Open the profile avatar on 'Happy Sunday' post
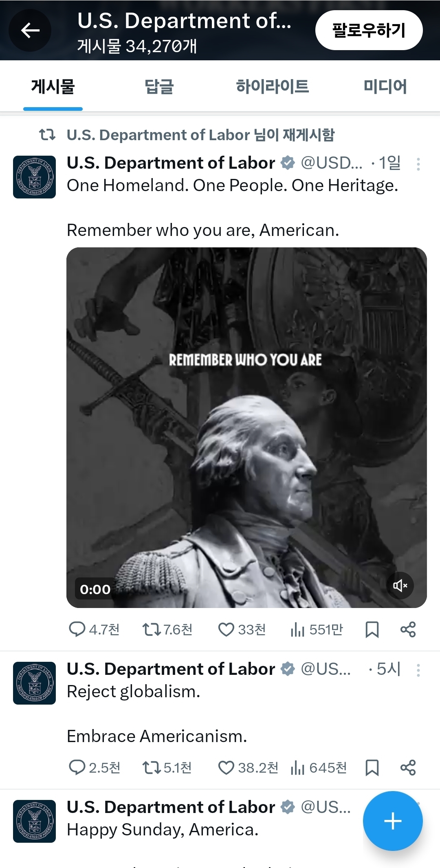The height and width of the screenshot is (868, 440). 34,821
